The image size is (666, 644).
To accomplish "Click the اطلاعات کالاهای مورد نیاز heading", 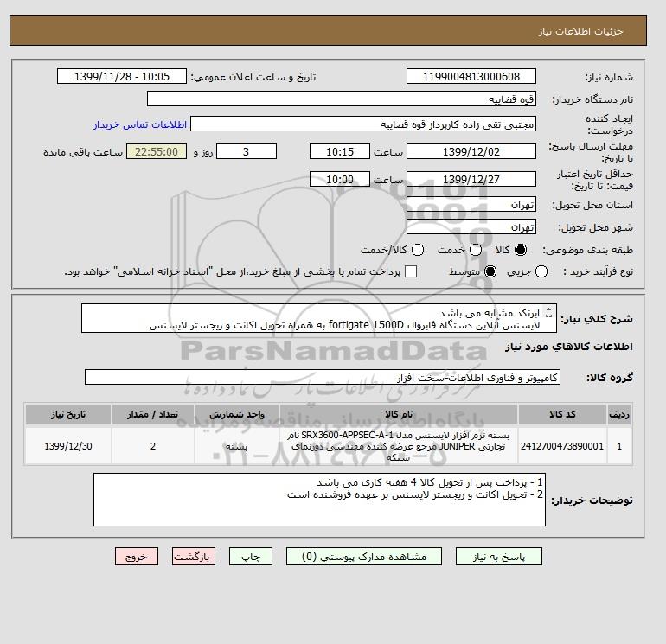I will (x=569, y=347).
